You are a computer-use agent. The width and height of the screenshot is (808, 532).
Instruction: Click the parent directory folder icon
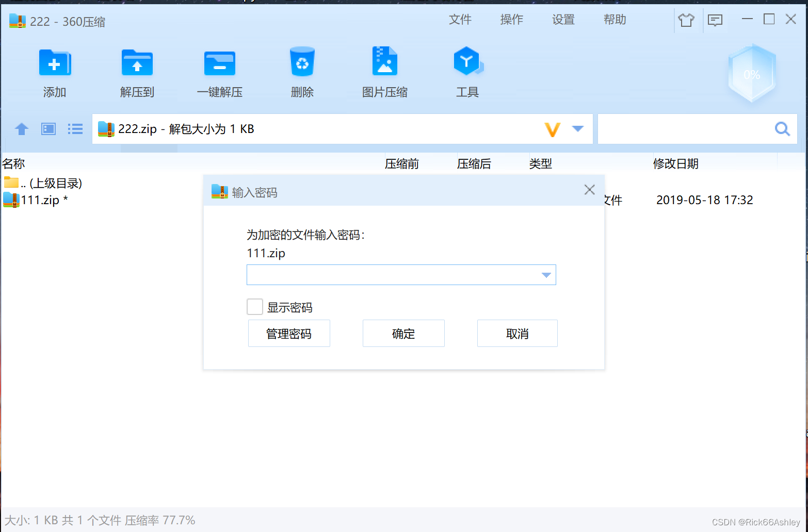pyautogui.click(x=11, y=182)
